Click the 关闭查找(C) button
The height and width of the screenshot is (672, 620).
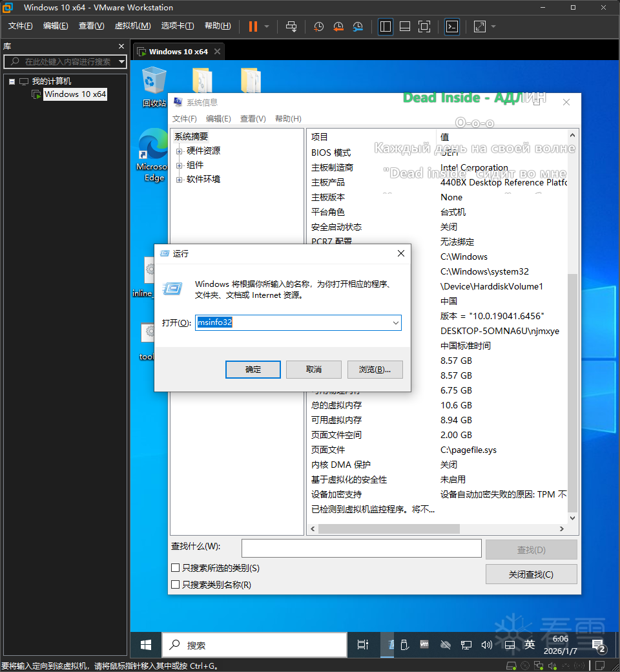[532, 574]
